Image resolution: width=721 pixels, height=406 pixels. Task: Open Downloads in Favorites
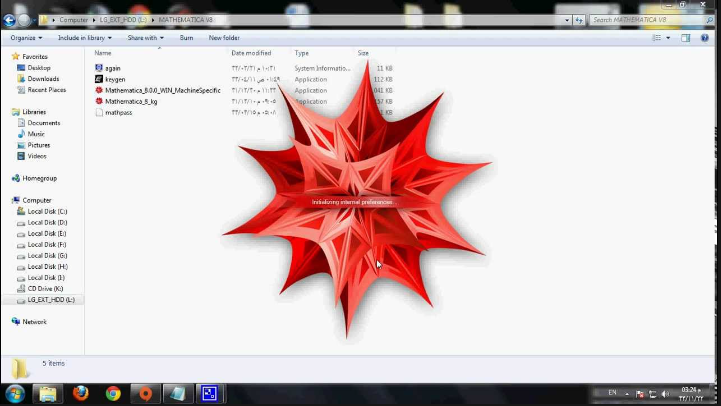pos(43,79)
